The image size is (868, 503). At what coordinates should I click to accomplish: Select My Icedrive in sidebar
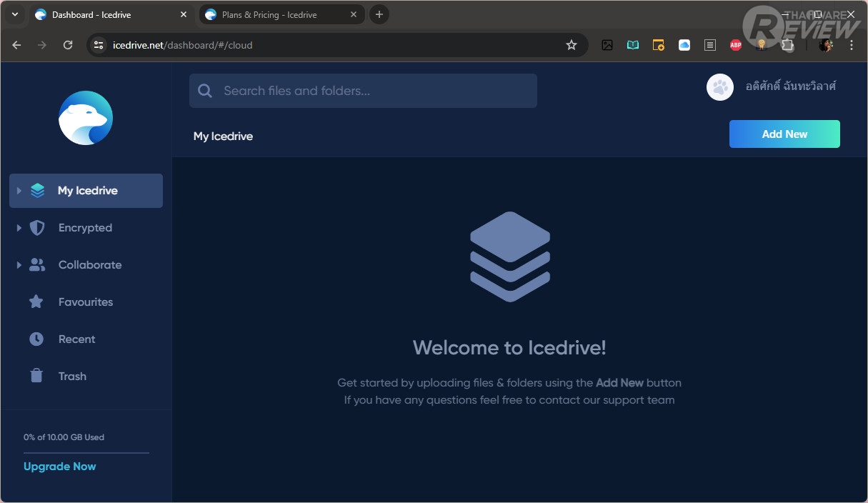pos(86,191)
